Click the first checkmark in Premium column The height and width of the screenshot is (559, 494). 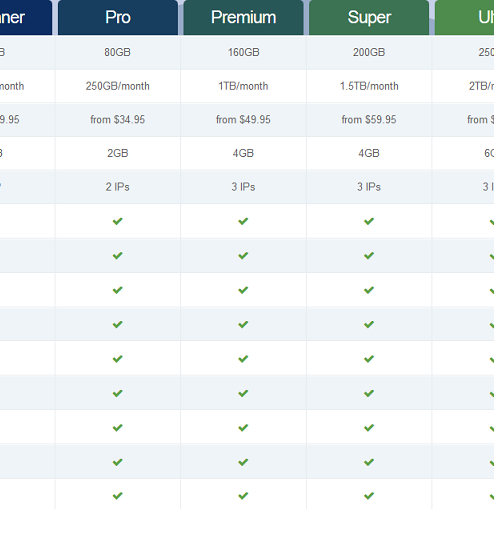coord(243,221)
